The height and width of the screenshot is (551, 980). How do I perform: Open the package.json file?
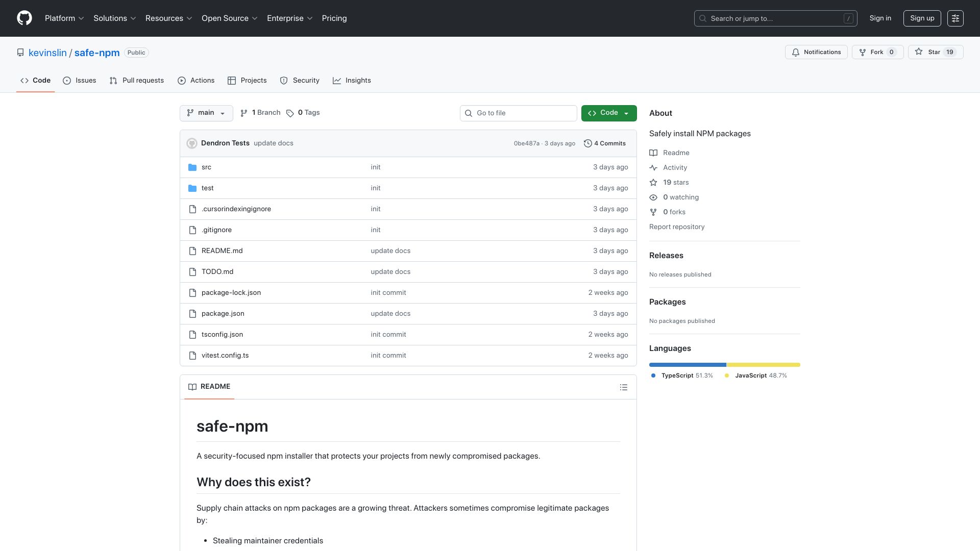(x=223, y=314)
